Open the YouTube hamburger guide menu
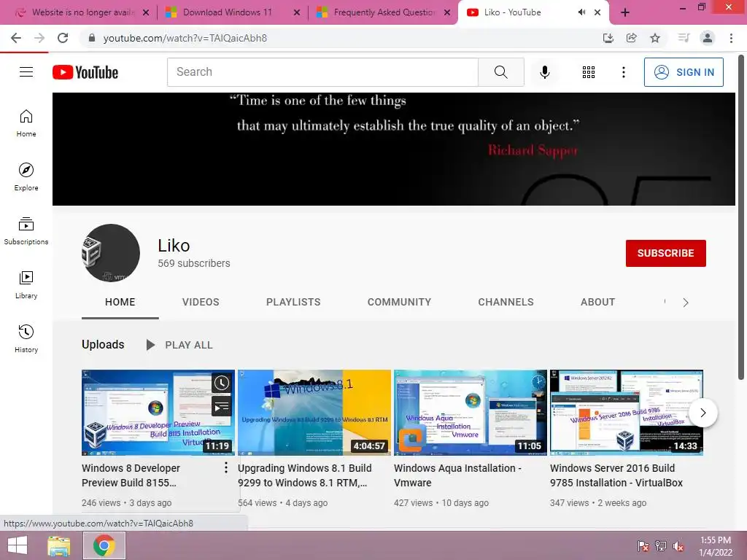747x560 pixels. (26, 72)
